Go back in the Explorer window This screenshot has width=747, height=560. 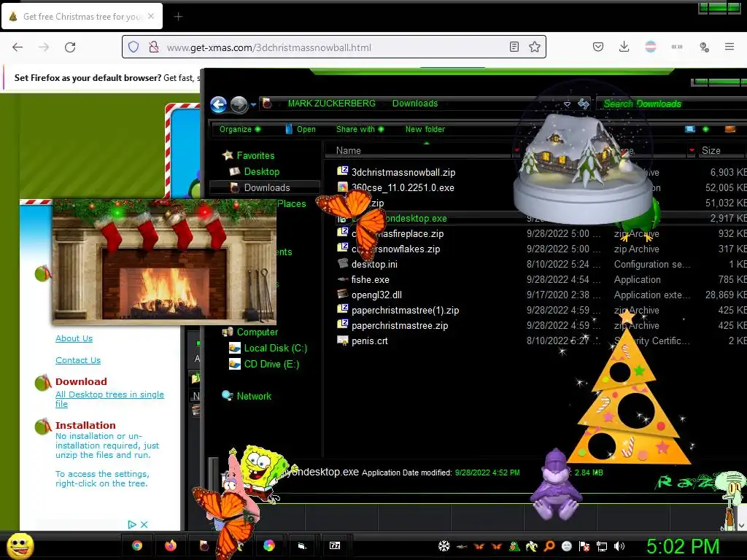point(219,104)
